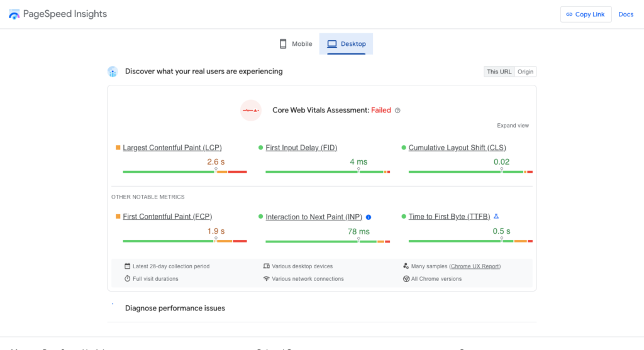
Task: Open the Docs link
Action: (626, 14)
